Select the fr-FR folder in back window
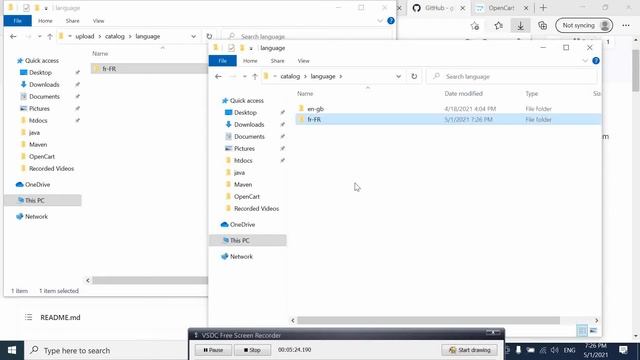640x360 pixels. pos(109,69)
